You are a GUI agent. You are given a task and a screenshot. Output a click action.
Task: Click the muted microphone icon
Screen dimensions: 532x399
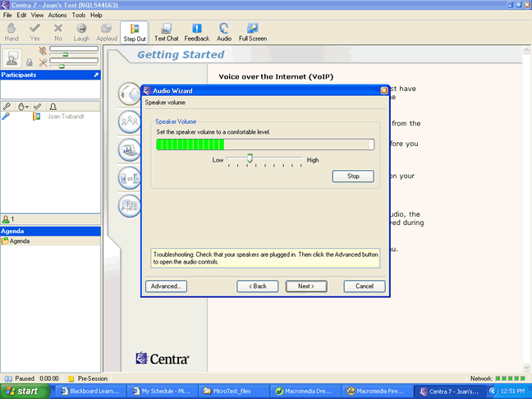point(43,62)
